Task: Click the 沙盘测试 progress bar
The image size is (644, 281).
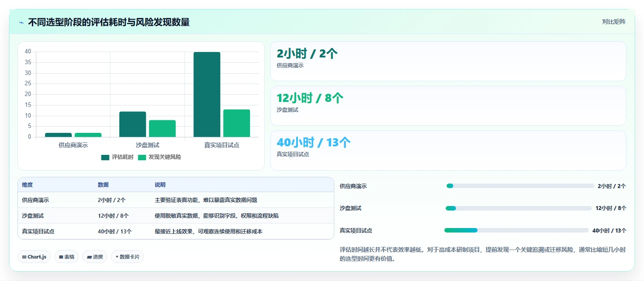Action: (519, 208)
